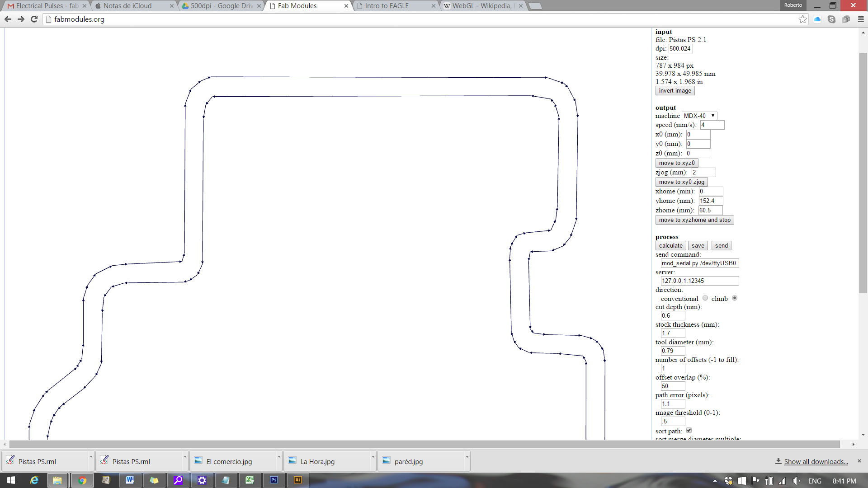Open the Skype extension icon
The height and width of the screenshot is (488, 868).
click(x=831, y=19)
